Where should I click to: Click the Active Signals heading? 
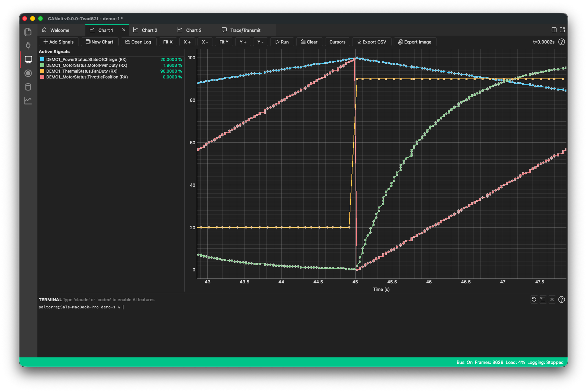point(54,51)
